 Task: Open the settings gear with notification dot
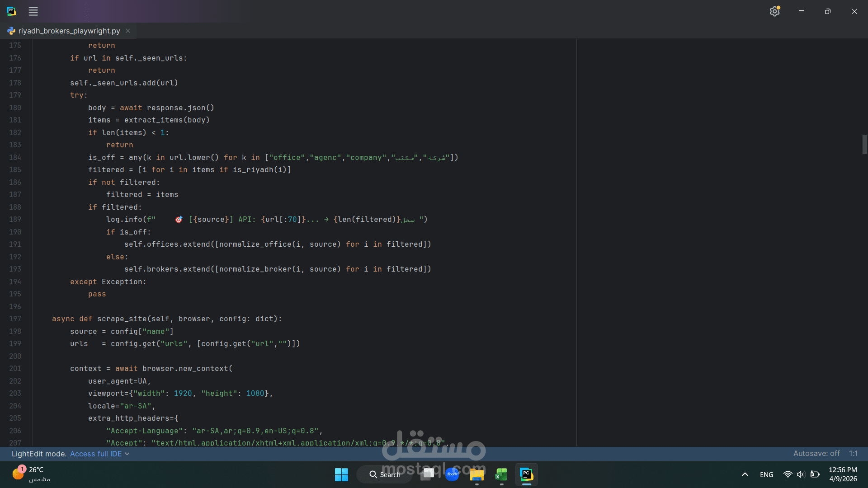[x=774, y=11]
